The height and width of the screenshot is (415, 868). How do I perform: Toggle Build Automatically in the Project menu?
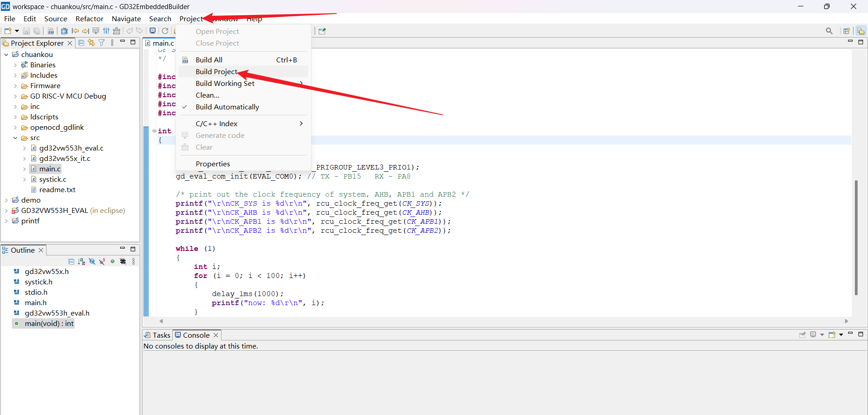point(227,107)
